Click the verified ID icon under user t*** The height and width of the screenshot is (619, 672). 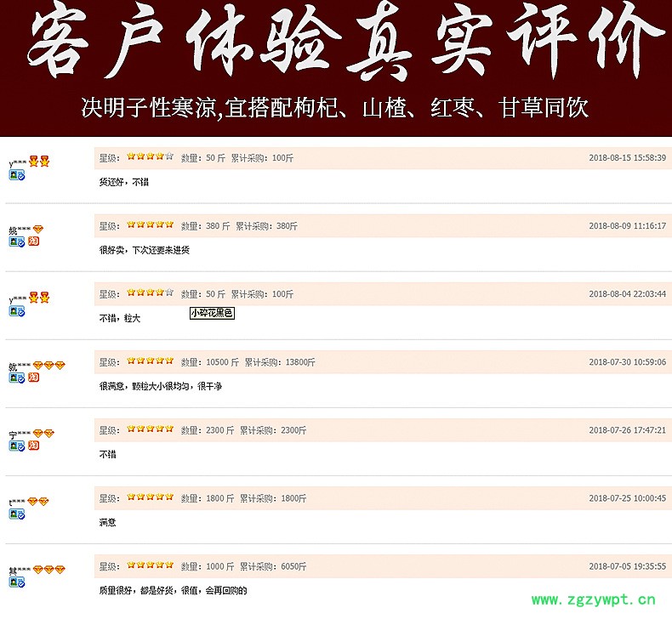click(x=16, y=514)
